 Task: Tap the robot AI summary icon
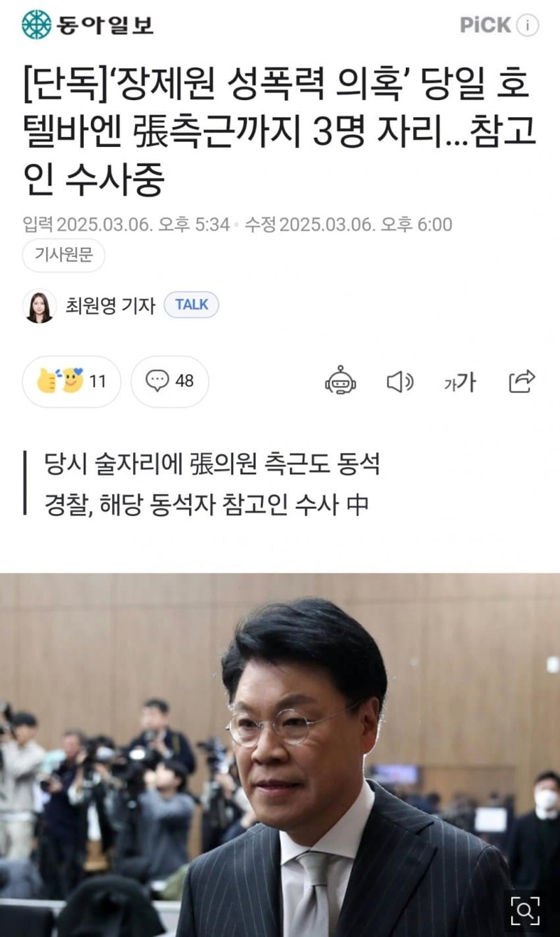coord(340,382)
